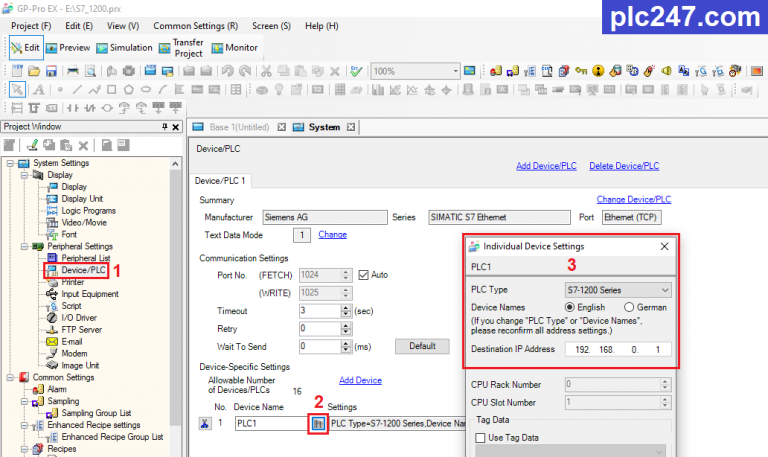This screenshot has width=768, height=457.
Task: Uncheck the Auto port checkbox
Action: 363,275
